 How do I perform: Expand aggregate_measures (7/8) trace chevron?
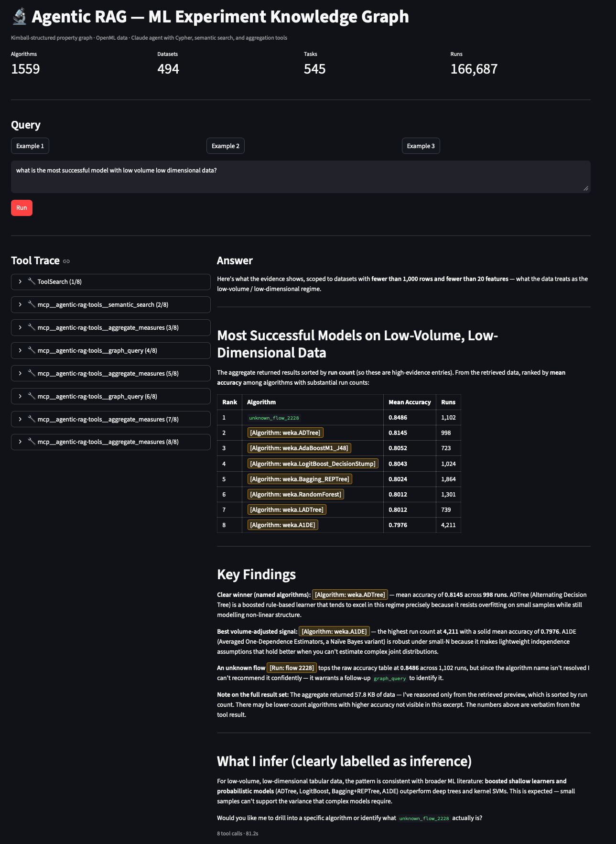(x=20, y=419)
